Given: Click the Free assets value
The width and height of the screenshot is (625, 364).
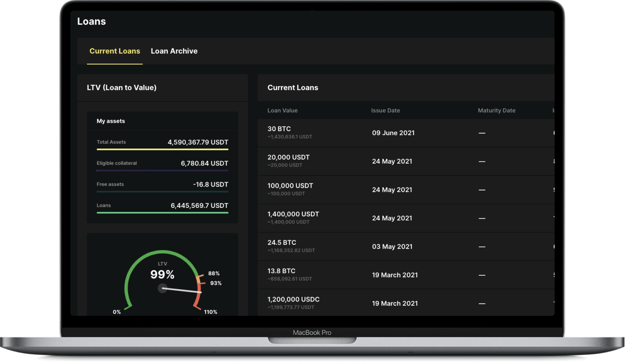Looking at the screenshot, I should click(x=210, y=185).
